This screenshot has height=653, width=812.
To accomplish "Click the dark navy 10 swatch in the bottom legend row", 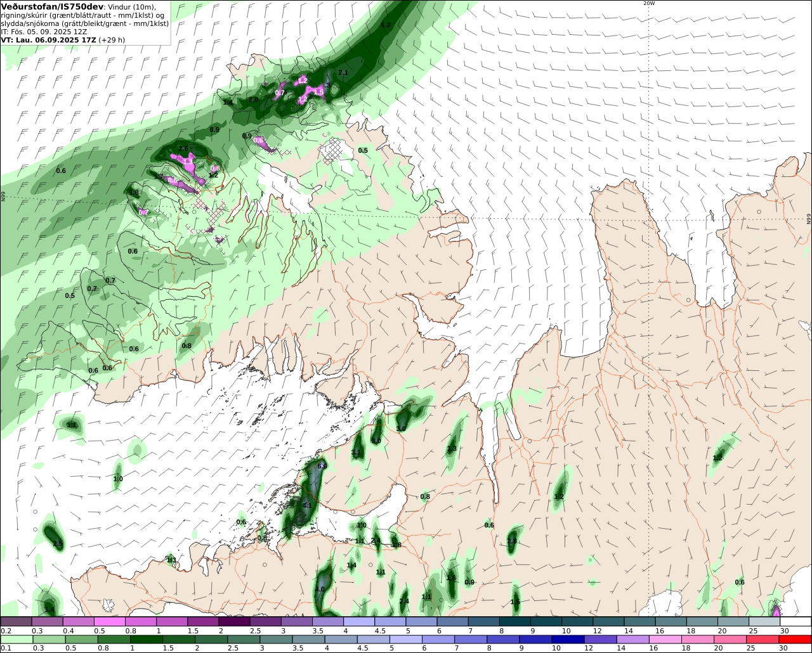I will tap(566, 640).
